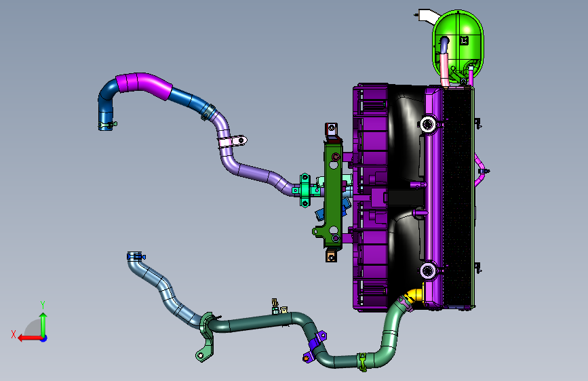This screenshot has height=381, width=588.
Task: Select the pink hose below the expansion tank
Action: 444,70
